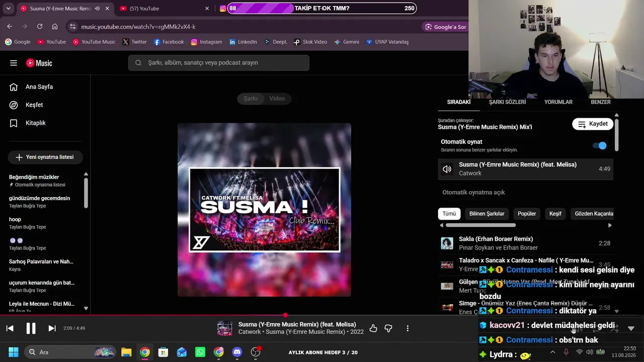Click the sidebar playlist list scrollbar
This screenshot has height=362, width=644.
(x=86, y=193)
